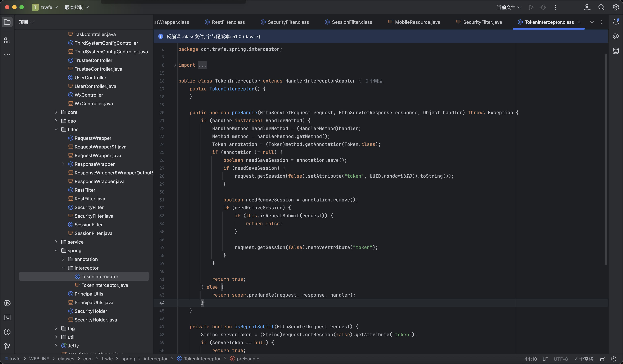Click the preHandle breadcrumb in the navigation bar
This screenshot has width=623, height=364.
coord(248,359)
